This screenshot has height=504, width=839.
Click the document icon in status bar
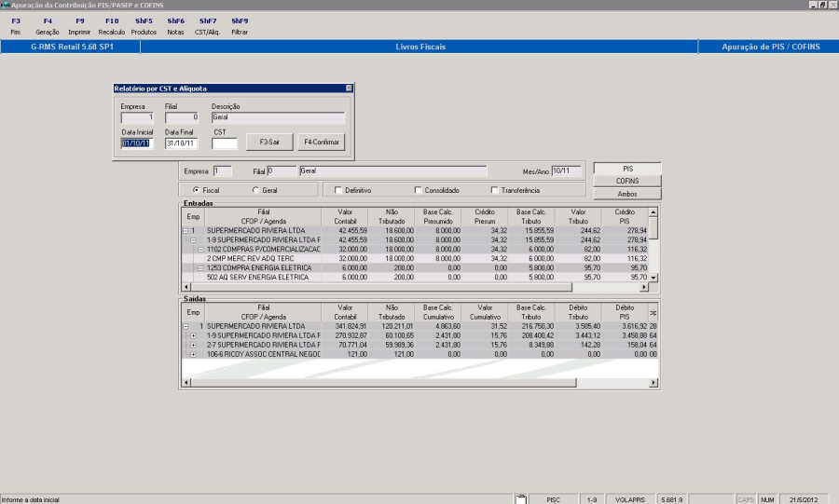click(522, 499)
